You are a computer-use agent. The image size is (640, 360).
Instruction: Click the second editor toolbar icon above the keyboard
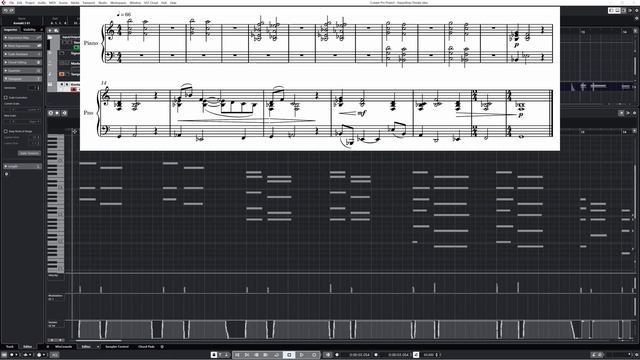[x=58, y=113]
